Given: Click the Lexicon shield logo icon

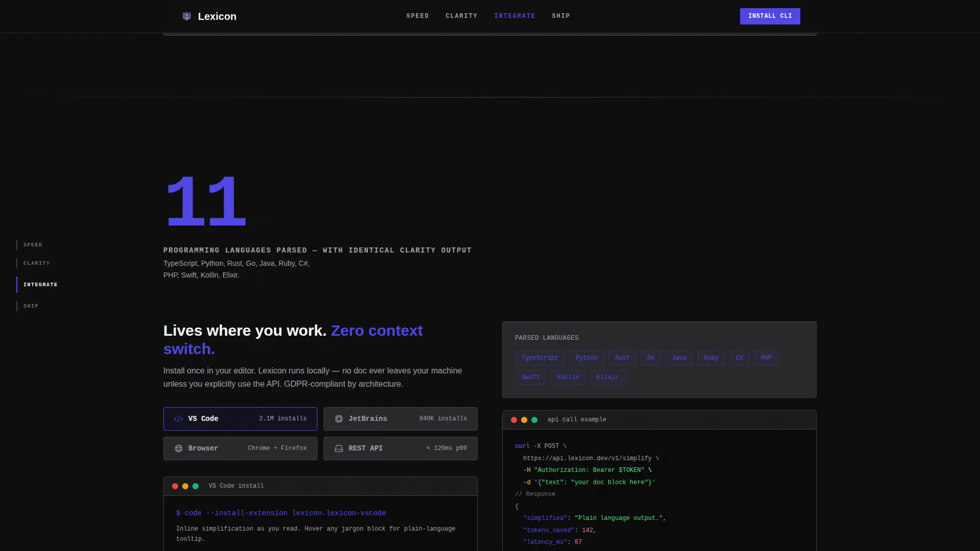Looking at the screenshot, I should 187,16.
